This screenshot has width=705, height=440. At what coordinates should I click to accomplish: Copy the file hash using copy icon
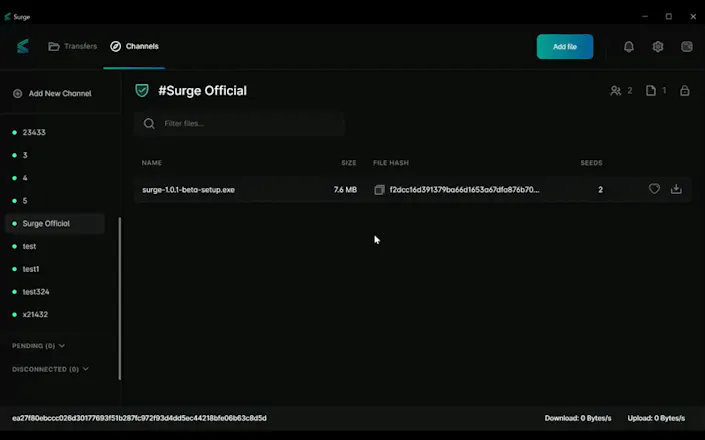point(379,190)
